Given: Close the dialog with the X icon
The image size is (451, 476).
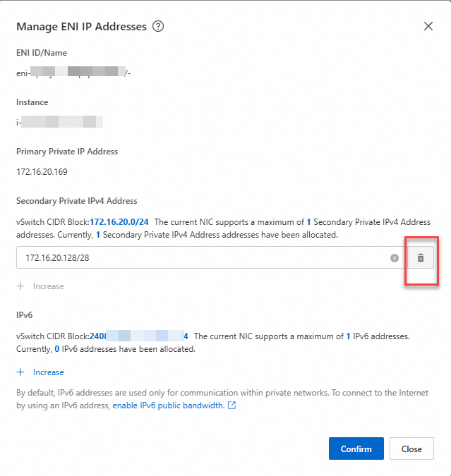Looking at the screenshot, I should coord(428,26).
